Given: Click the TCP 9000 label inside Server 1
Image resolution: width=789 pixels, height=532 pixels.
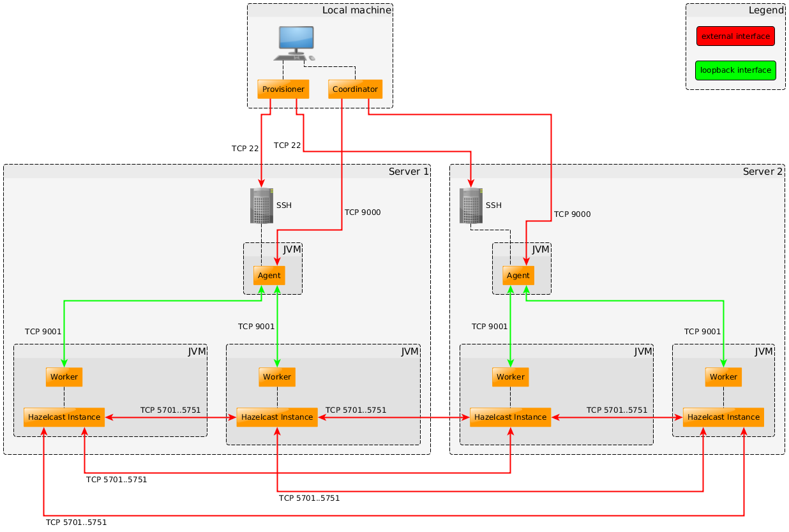Looking at the screenshot, I should click(x=363, y=212).
